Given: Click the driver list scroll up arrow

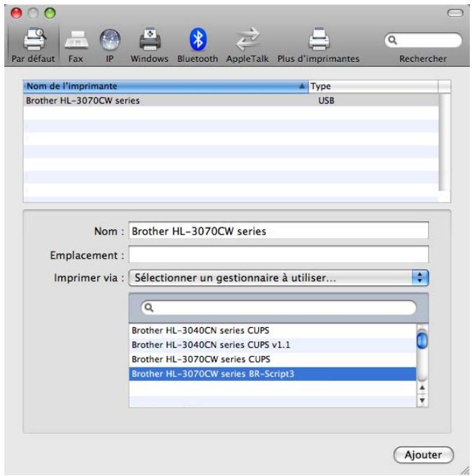Looking at the screenshot, I should (422, 388).
